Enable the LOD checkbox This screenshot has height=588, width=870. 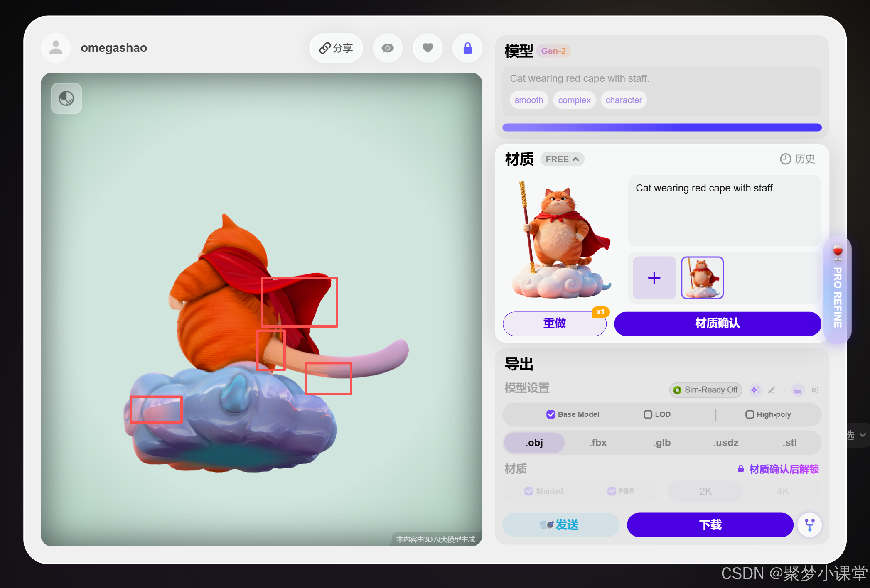[x=648, y=414]
